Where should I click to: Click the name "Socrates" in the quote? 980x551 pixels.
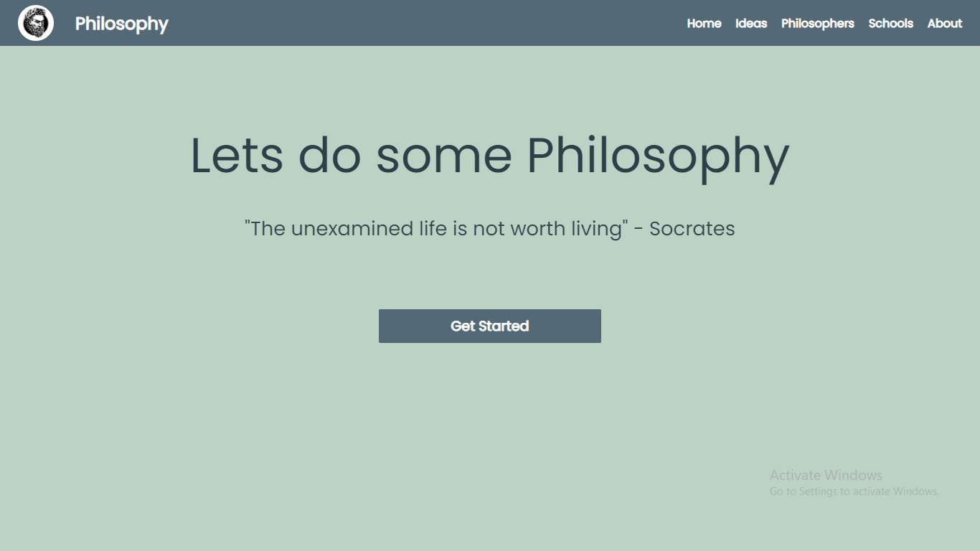pyautogui.click(x=692, y=229)
